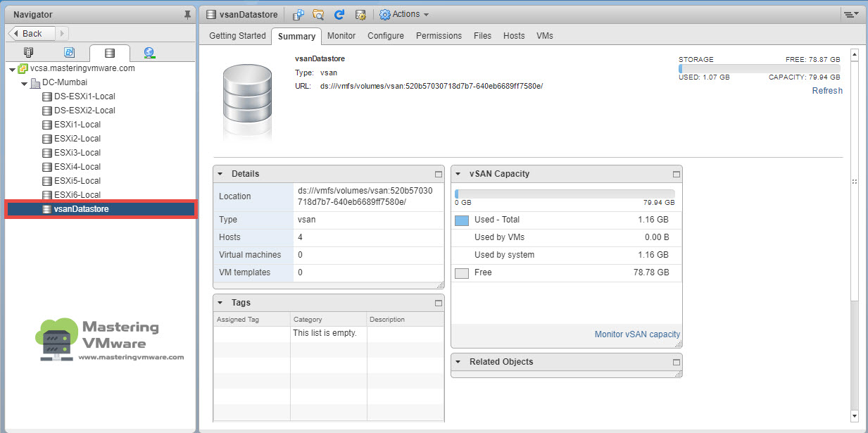Image resolution: width=868 pixels, height=433 pixels.
Task: Click the forward history arrow beside Back
Action: (x=63, y=33)
